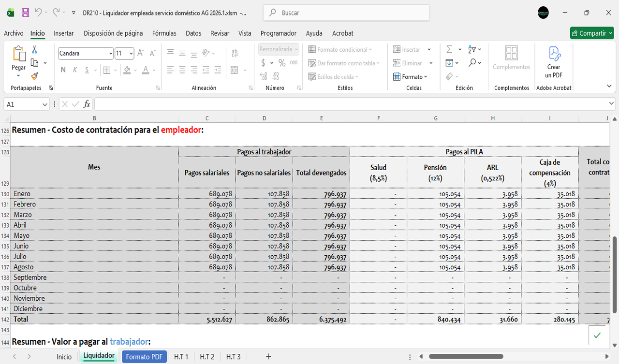Expand the Name Box dropdown arrow
Screen dimensions: 619x364
point(45,104)
